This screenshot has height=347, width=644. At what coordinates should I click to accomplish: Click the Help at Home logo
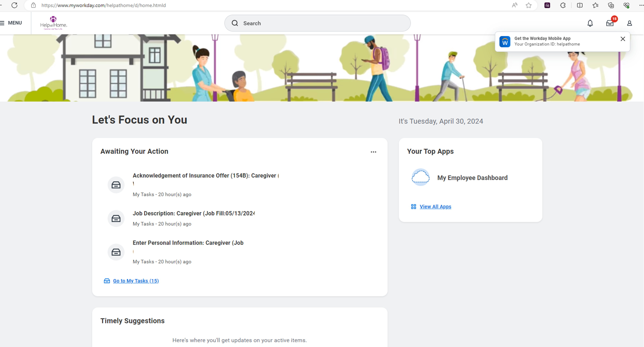pos(53,23)
